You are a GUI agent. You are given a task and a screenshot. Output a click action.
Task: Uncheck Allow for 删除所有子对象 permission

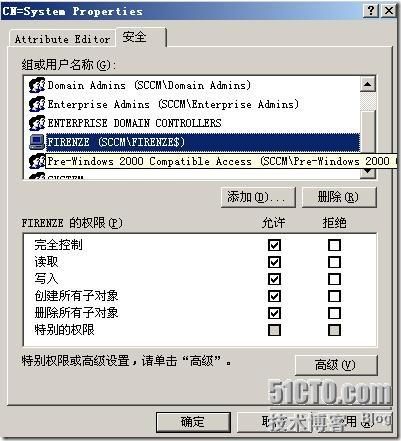(x=274, y=313)
